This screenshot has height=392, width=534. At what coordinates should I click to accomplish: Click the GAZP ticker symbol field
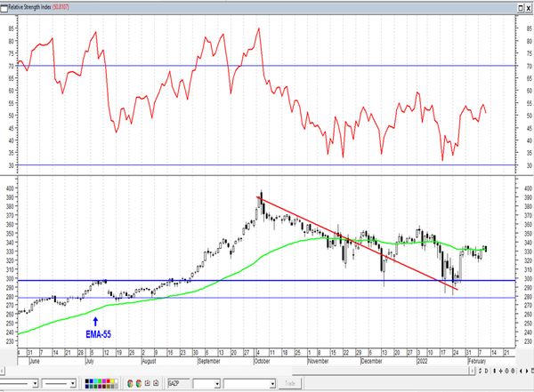click(x=177, y=383)
